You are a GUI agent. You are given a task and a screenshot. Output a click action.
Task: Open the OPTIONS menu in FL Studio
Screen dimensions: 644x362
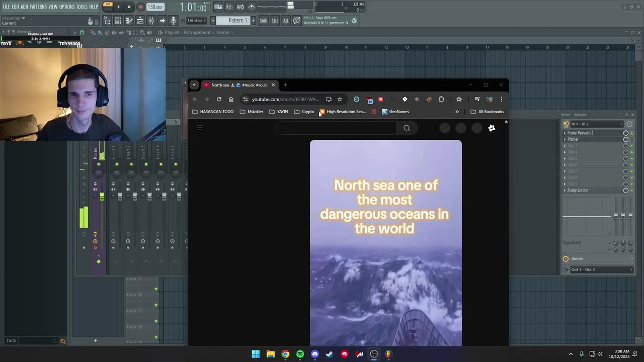click(x=66, y=7)
